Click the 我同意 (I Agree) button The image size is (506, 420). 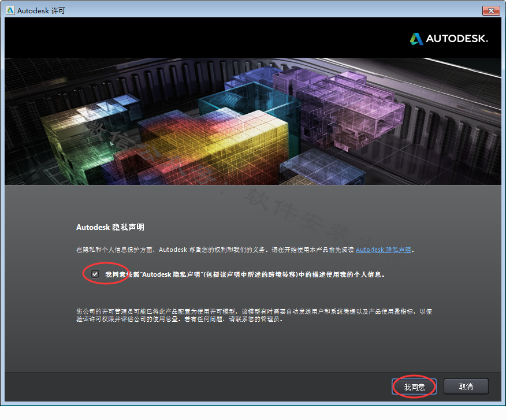pos(414,386)
